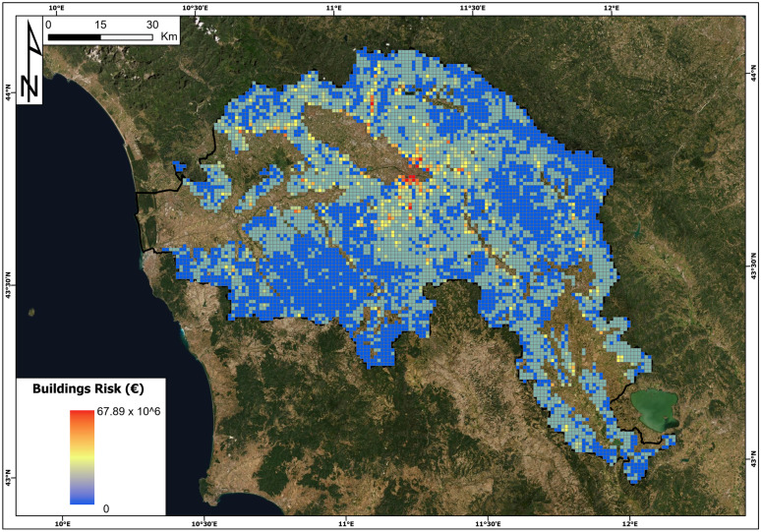Click the scale bar '30' label

pos(152,25)
